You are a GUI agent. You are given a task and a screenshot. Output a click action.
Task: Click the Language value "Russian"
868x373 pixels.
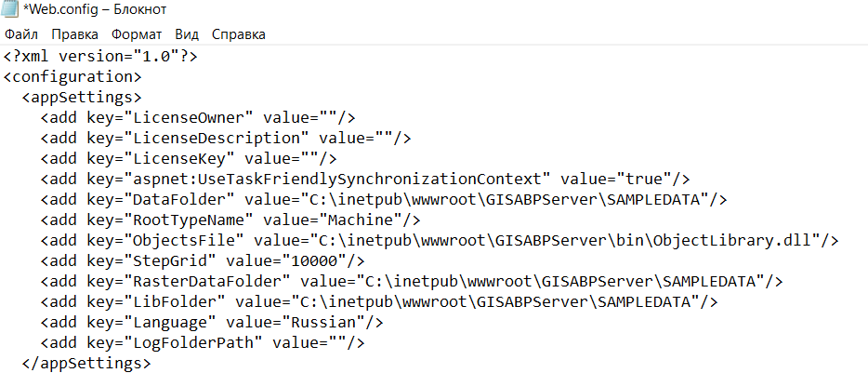(322, 323)
